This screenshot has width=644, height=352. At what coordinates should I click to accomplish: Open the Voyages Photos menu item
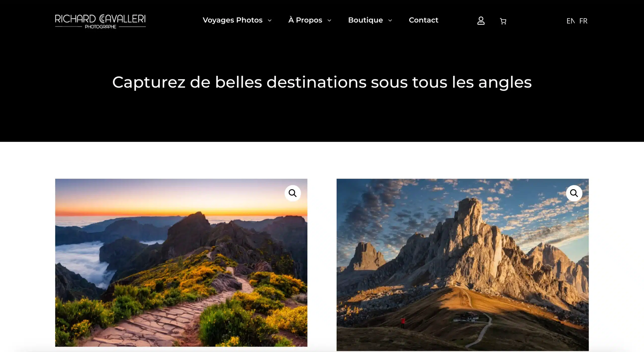click(232, 20)
